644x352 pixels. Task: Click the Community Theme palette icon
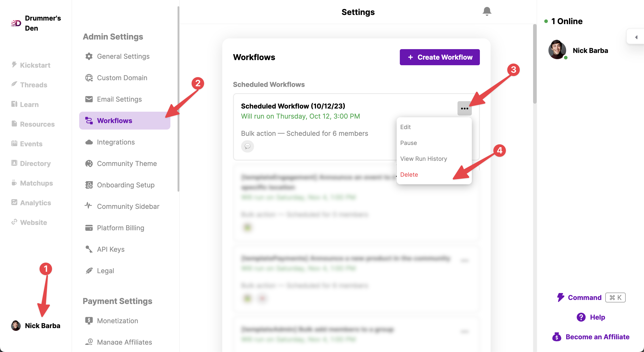point(89,163)
